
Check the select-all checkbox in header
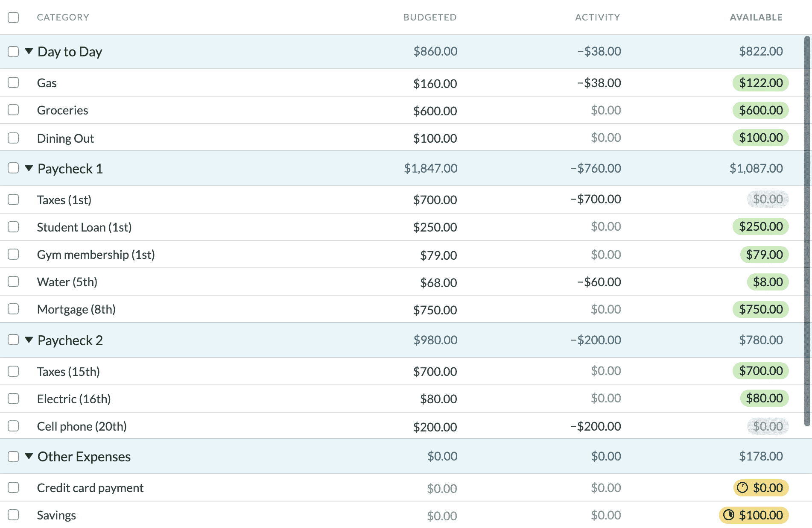(x=13, y=18)
